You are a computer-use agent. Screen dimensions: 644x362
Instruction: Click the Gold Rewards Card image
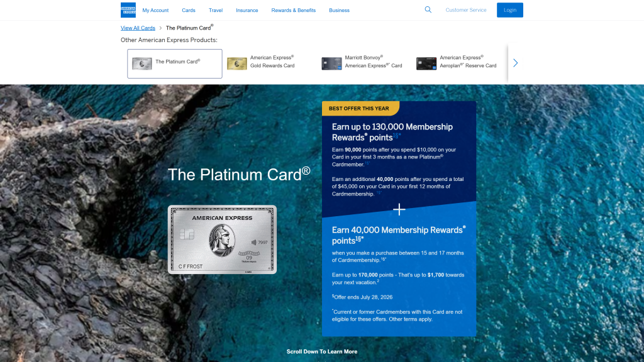[x=237, y=63]
